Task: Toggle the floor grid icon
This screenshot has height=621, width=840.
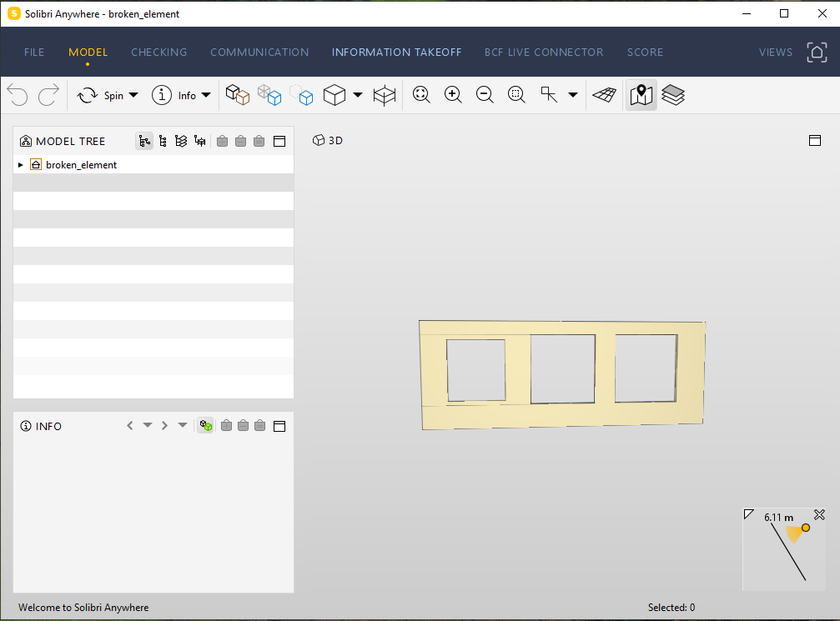Action: [605, 95]
